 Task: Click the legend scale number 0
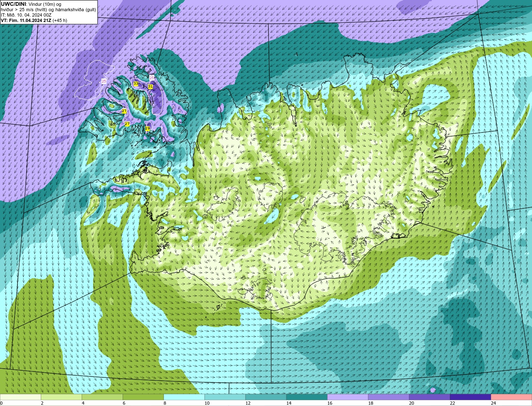pyautogui.click(x=2, y=403)
